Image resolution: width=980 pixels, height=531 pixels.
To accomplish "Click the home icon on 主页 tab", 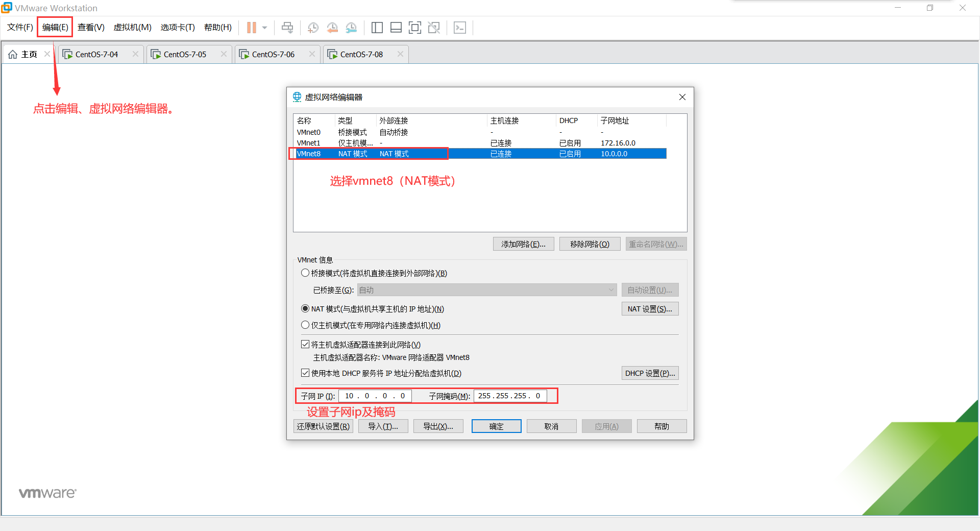I will (13, 54).
